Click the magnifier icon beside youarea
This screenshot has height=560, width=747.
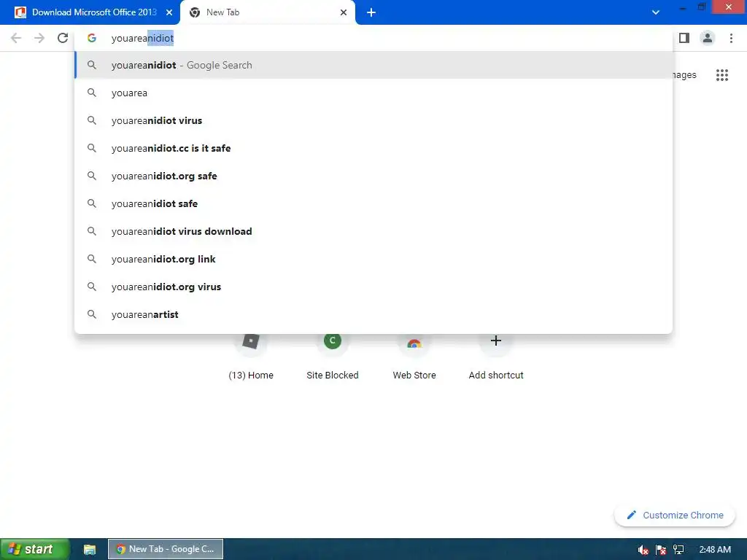[x=91, y=93]
